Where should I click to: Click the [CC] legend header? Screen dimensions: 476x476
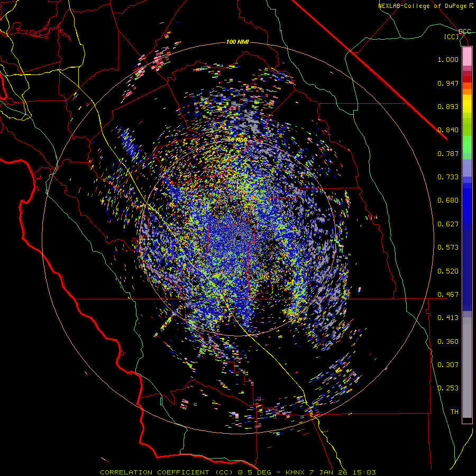pyautogui.click(x=452, y=36)
